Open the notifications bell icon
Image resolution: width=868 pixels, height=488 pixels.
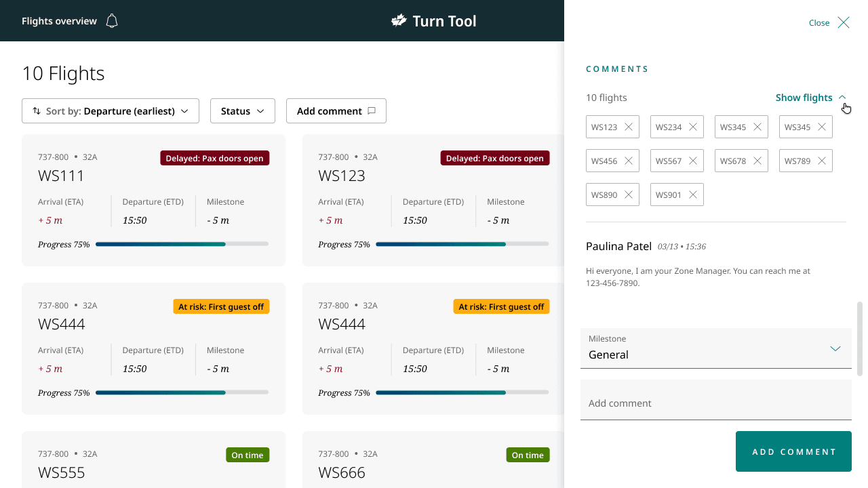click(112, 21)
